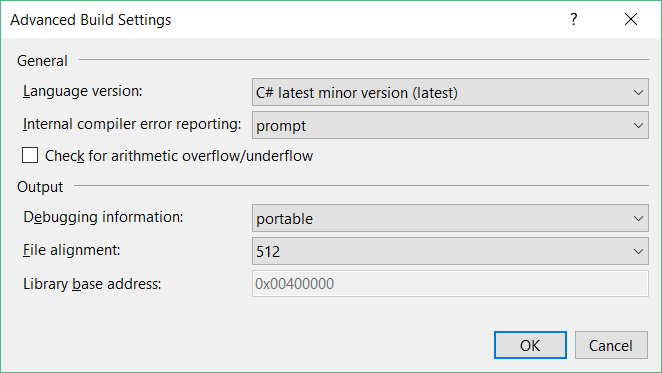Click the Output section heading
This screenshot has width=662, height=373.
[x=40, y=187]
